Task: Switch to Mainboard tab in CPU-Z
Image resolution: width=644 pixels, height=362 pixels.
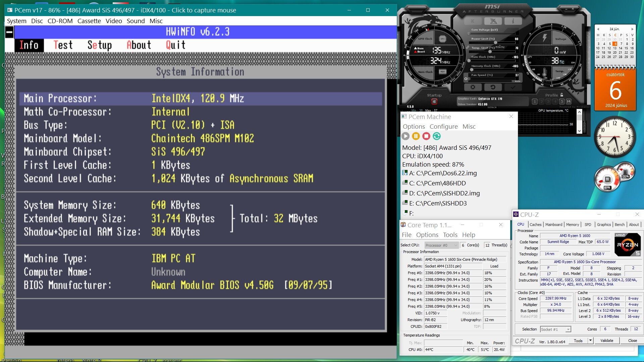Action: point(554,225)
